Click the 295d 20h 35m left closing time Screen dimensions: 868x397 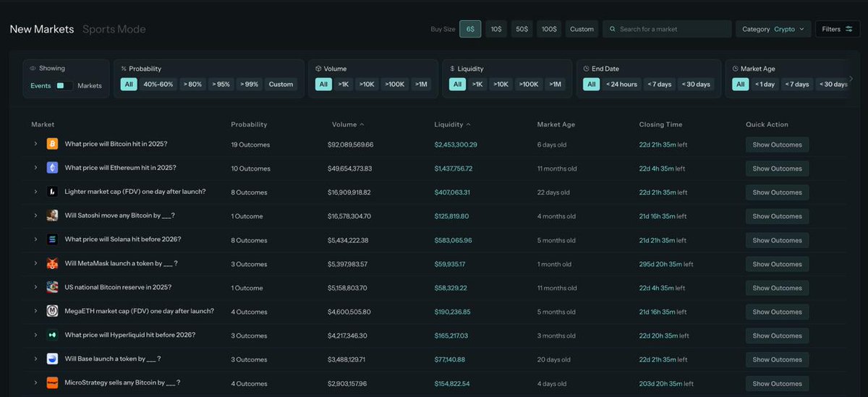pyautogui.click(x=666, y=264)
